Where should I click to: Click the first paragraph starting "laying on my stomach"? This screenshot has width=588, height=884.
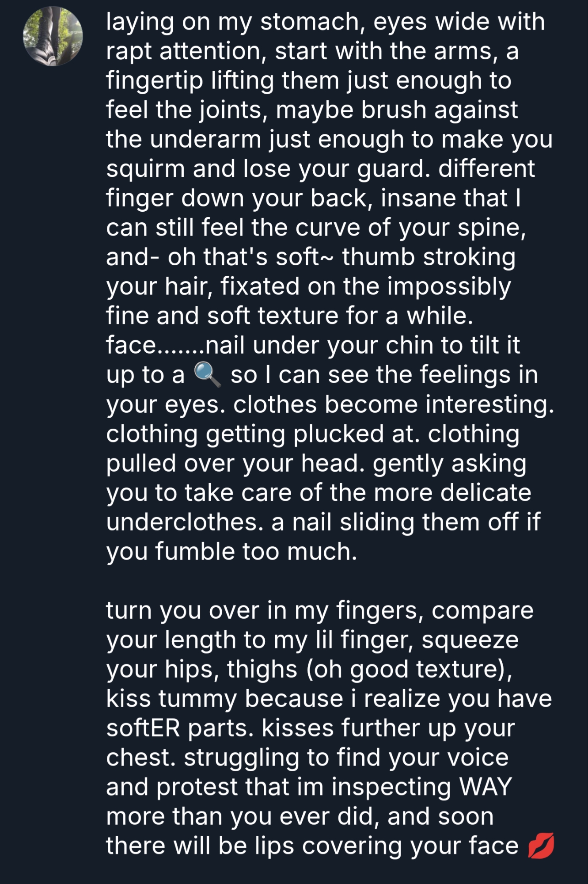click(x=327, y=286)
